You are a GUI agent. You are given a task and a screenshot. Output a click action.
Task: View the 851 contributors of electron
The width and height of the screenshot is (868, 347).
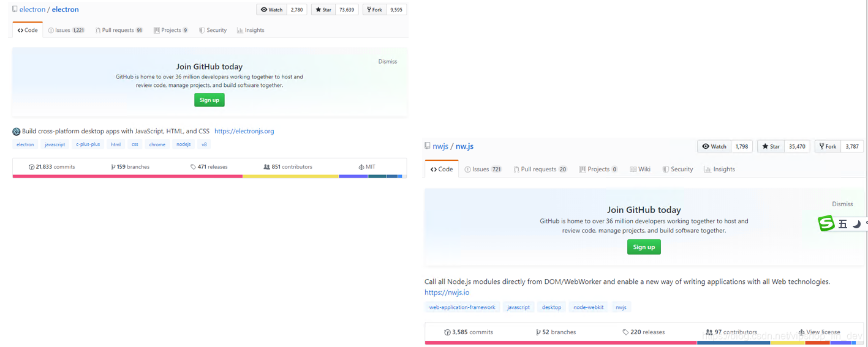[x=288, y=166]
